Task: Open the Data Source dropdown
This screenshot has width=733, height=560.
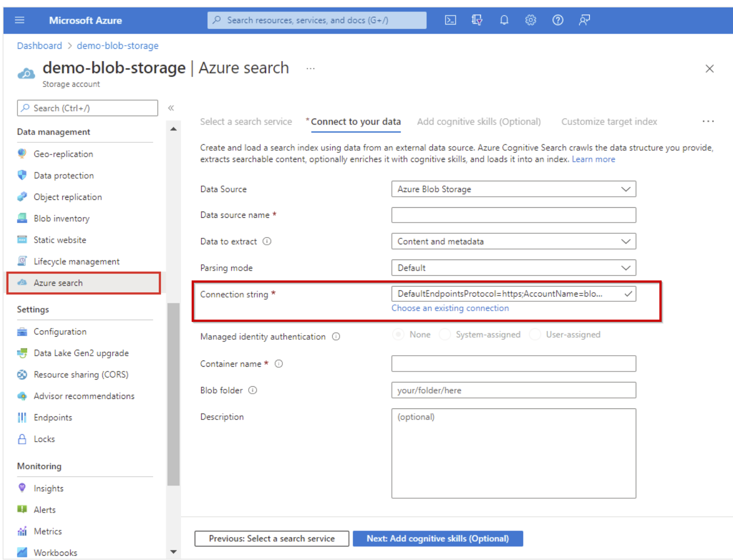Action: (x=513, y=189)
